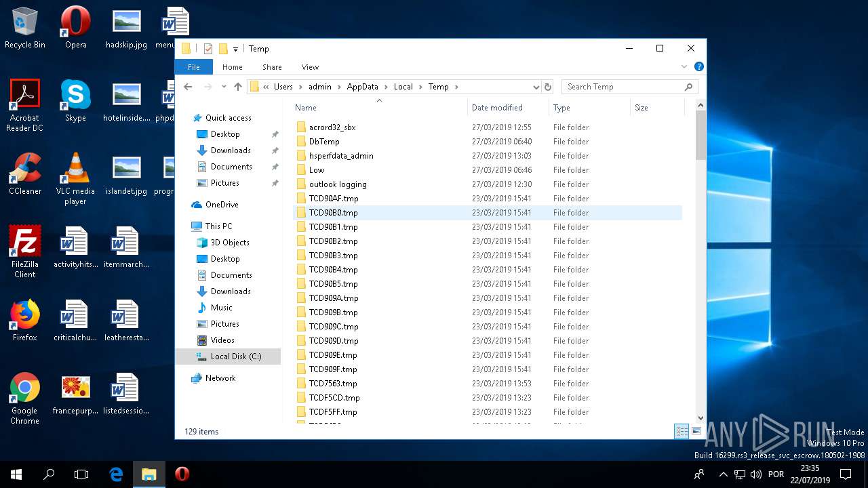The image size is (868, 488).
Task: Select hotelinside image file on desktop
Action: pyautogui.click(x=126, y=101)
